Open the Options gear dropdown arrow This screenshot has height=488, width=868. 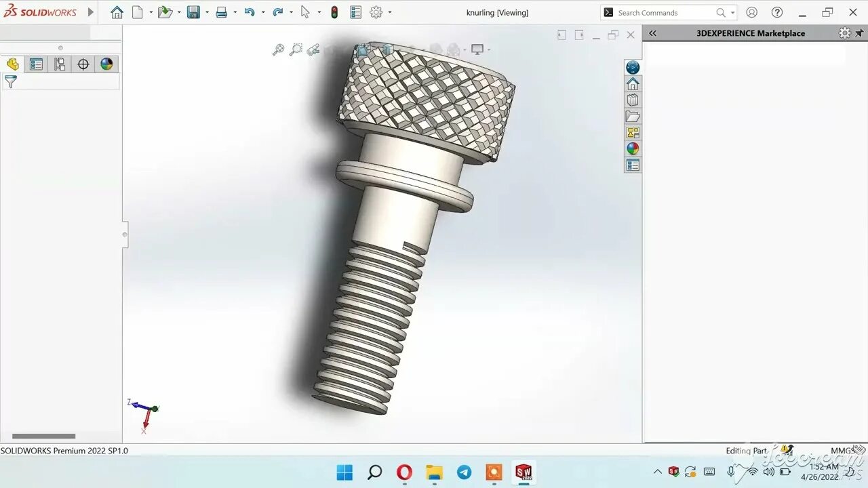[389, 12]
